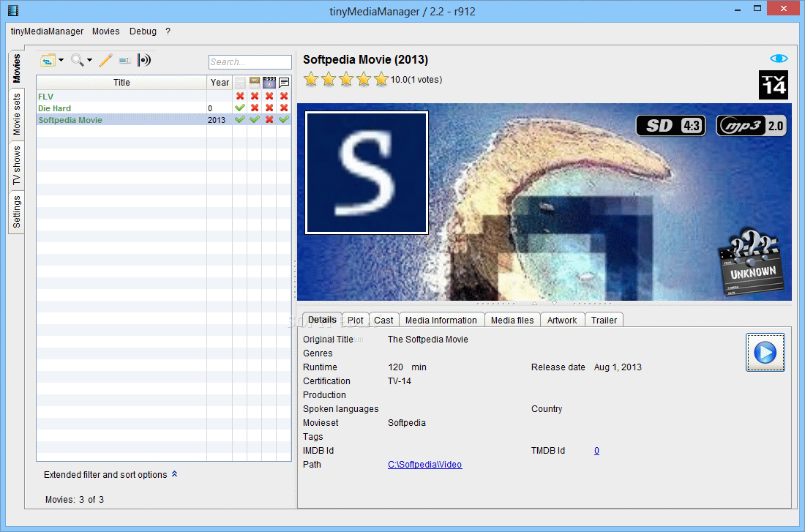The image size is (805, 532).
Task: Sort the list by the Year column header
Action: coord(220,82)
